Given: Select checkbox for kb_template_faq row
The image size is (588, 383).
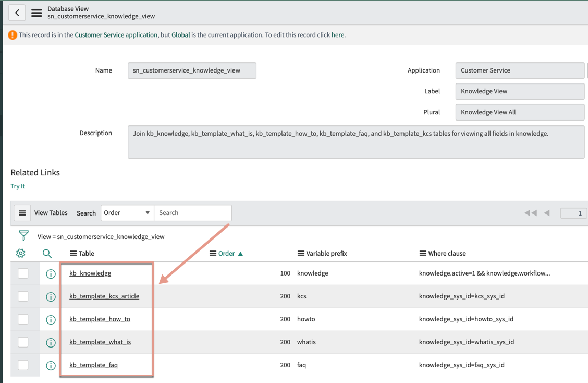Looking at the screenshot, I should coord(23,365).
